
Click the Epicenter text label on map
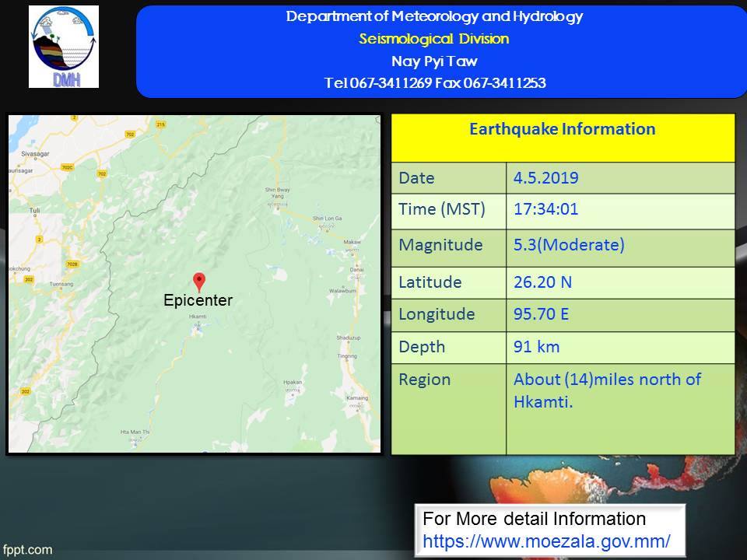click(198, 300)
